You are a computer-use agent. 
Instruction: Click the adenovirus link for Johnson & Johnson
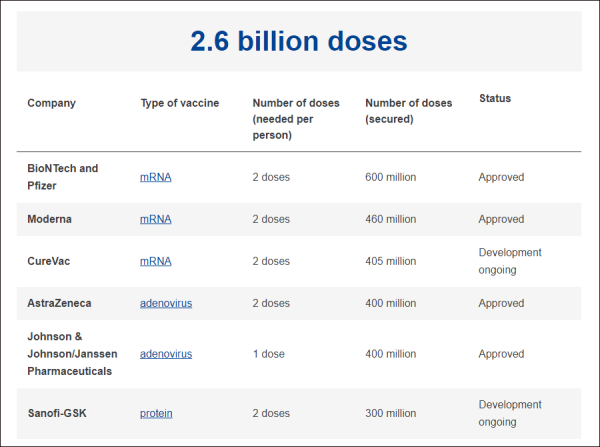coord(166,354)
